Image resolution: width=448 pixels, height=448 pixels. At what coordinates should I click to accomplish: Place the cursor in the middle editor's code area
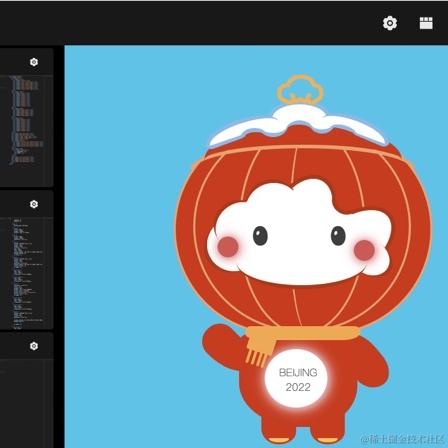point(26,273)
